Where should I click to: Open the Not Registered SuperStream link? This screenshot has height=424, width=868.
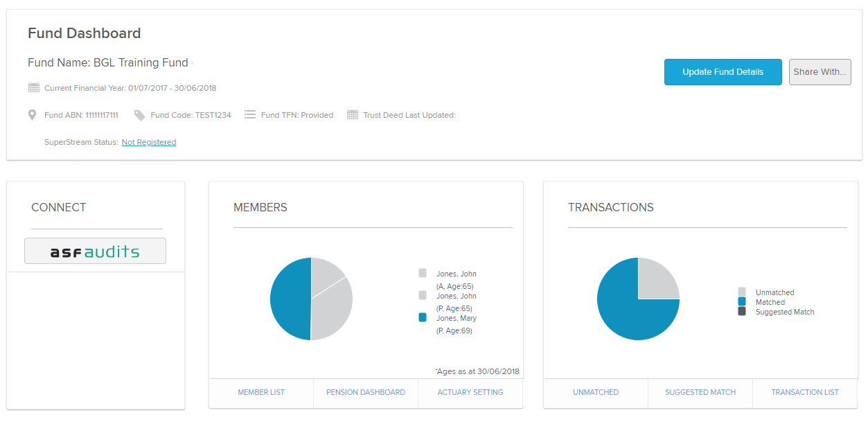[149, 142]
